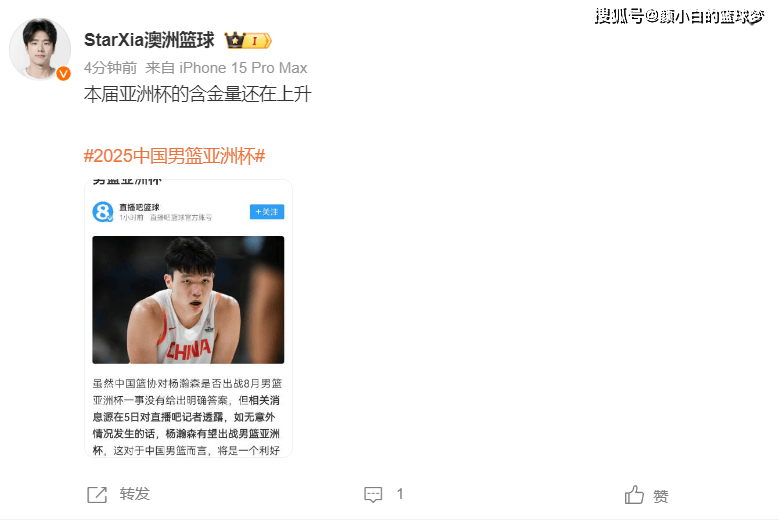779x520 pixels.
Task: Open the #2025中国男篮亚洲杯# hashtag
Action: 174,156
